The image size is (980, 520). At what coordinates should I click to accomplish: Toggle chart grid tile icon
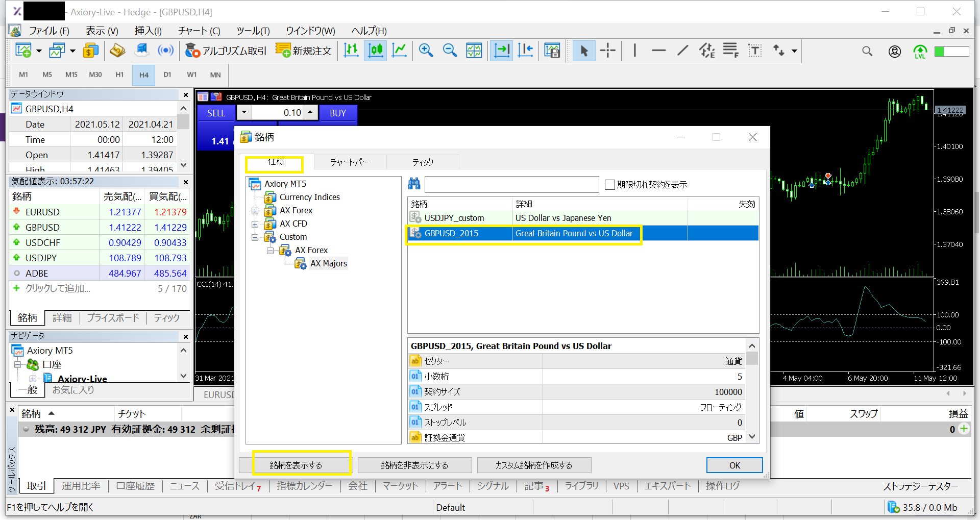point(474,51)
